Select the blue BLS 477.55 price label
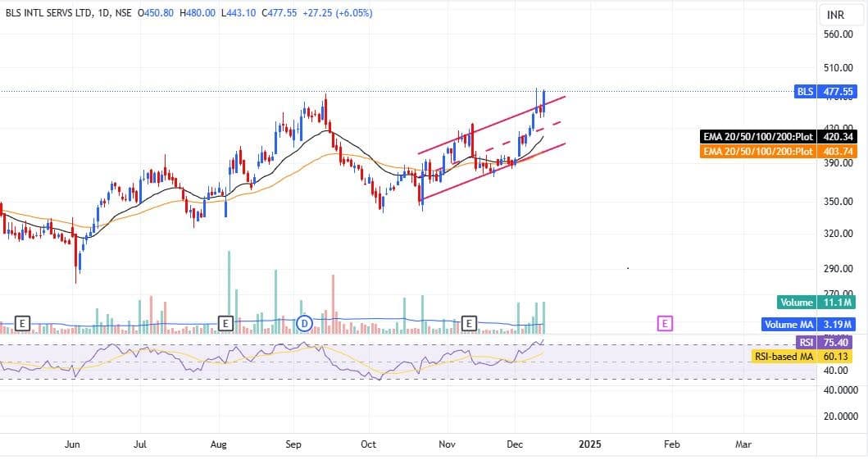 coord(825,91)
